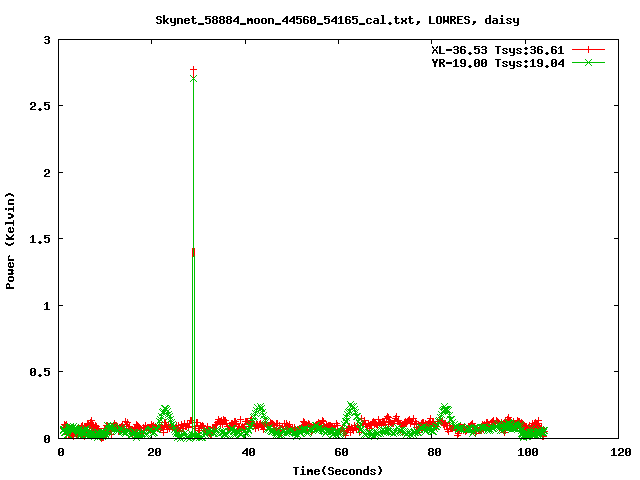Click the x-axis tick label 20

pyautogui.click(x=154, y=452)
